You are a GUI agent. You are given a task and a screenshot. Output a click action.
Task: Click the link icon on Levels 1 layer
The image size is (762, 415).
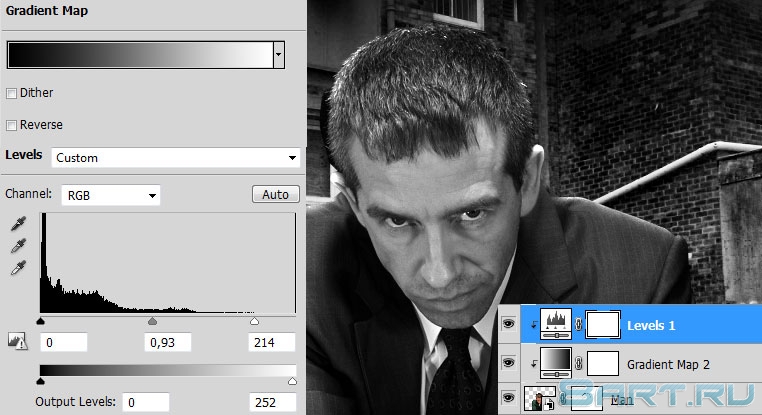(578, 324)
